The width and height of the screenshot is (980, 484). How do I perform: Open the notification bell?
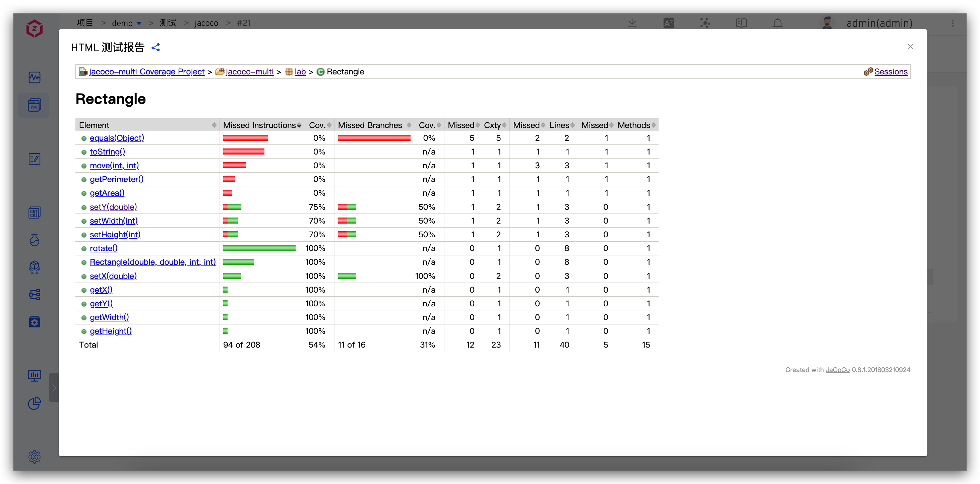pos(778,23)
